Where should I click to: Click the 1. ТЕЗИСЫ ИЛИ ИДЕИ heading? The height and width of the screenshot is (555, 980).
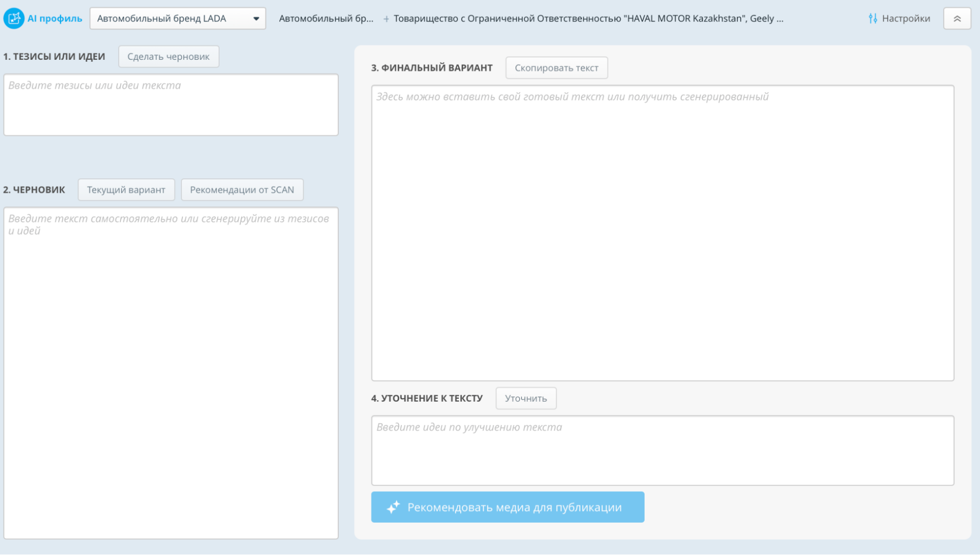pos(54,56)
